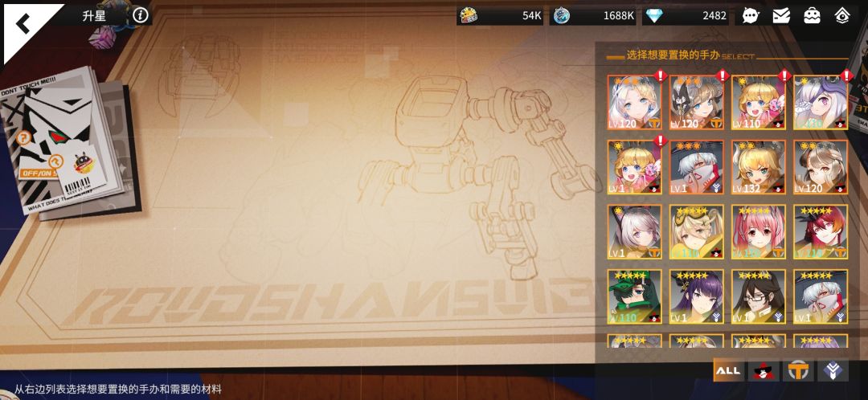Image resolution: width=868 pixels, height=400 pixels.
Task: Select the ALL filter tab
Action: 728,370
